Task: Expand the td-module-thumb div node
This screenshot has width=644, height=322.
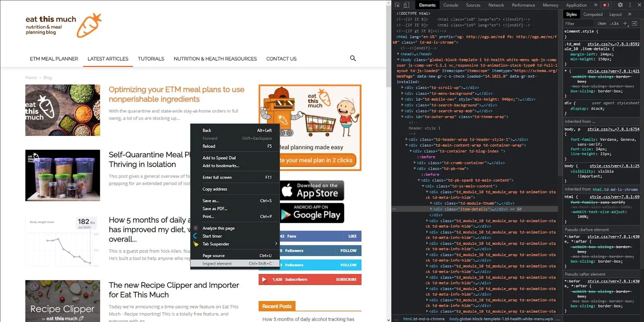Action: pos(431,204)
